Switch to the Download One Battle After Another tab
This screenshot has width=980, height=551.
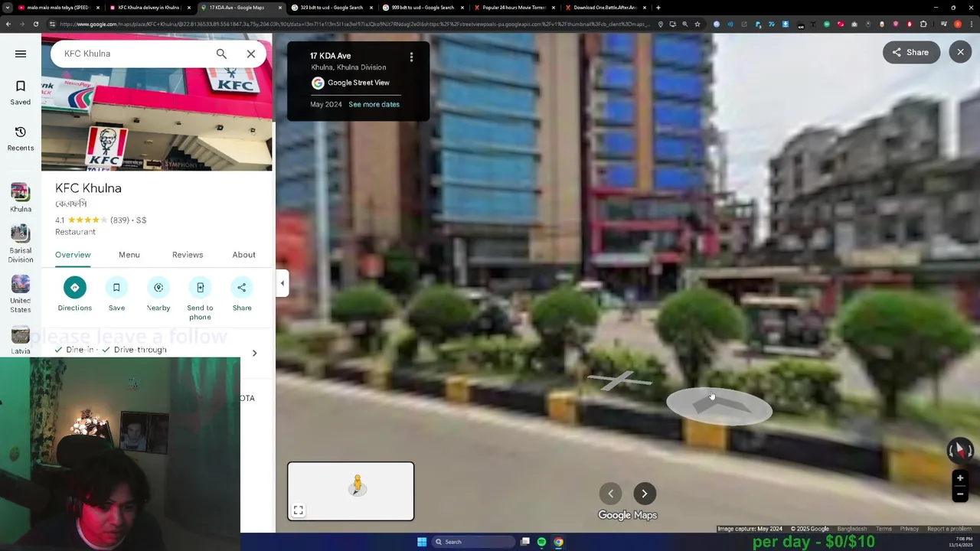point(605,8)
